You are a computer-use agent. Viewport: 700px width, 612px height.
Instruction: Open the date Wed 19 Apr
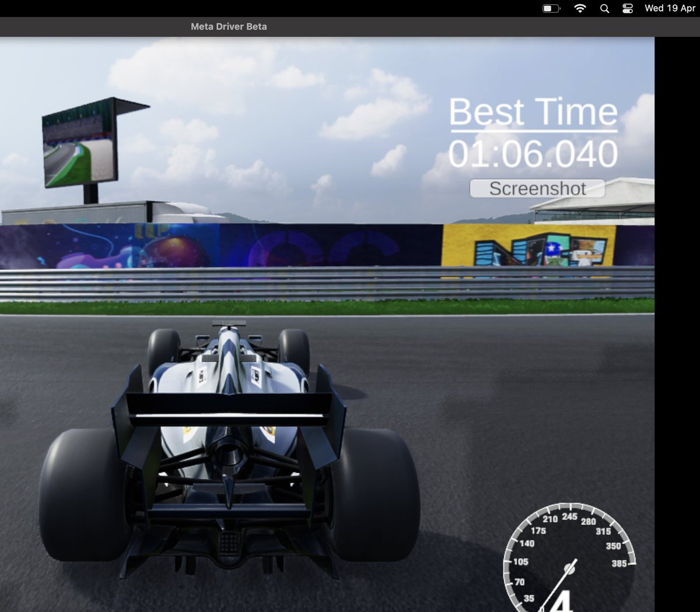[670, 8]
